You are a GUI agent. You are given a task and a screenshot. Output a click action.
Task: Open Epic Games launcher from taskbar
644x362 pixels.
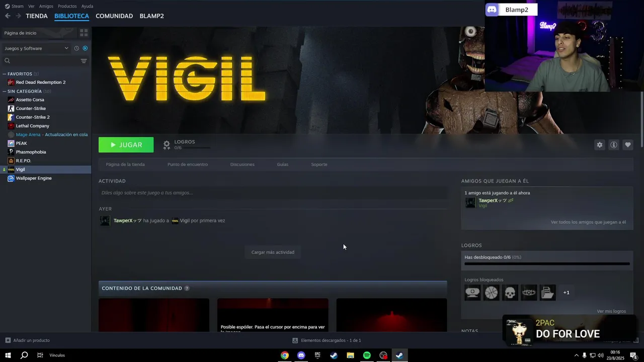click(317, 355)
